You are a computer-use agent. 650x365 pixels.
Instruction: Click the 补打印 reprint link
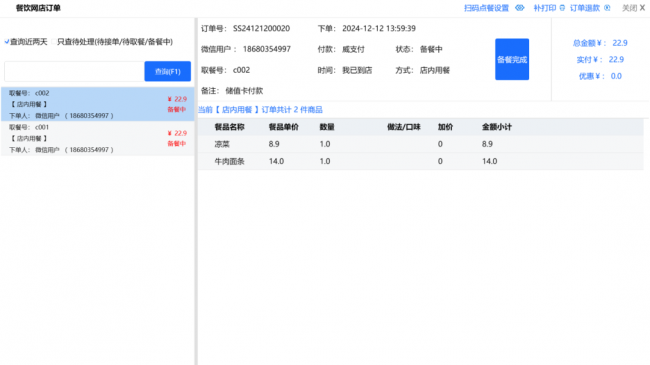coord(545,8)
